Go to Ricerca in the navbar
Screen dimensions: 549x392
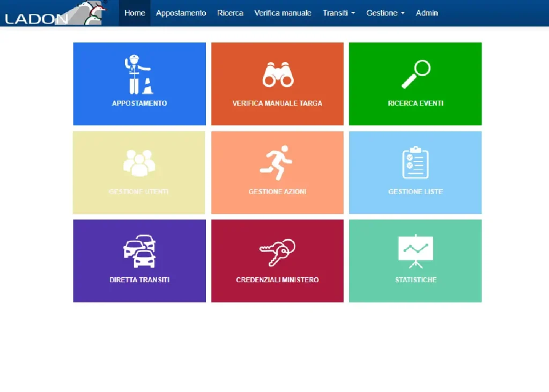pos(230,13)
